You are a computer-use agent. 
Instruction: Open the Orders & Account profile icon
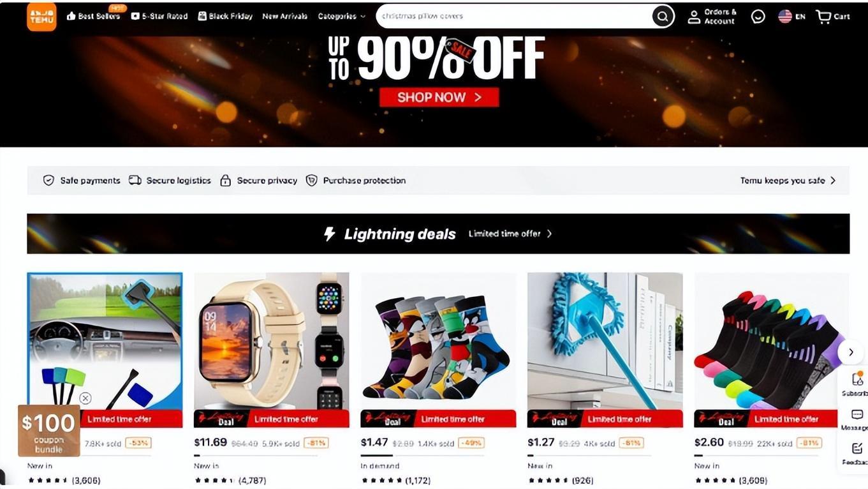pyautogui.click(x=694, y=17)
